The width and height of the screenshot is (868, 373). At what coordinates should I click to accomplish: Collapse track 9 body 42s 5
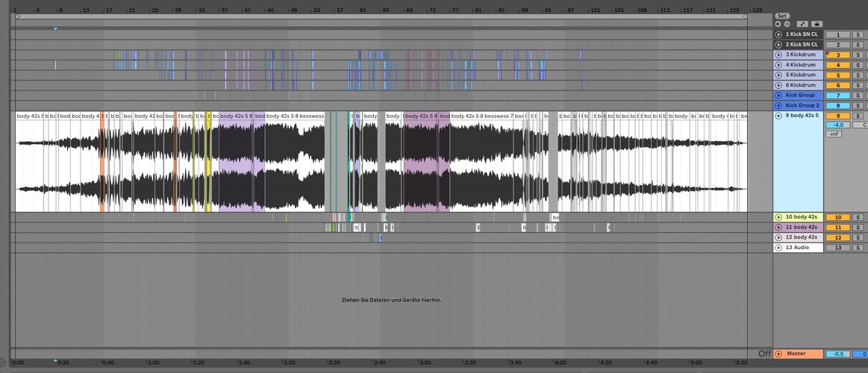(778, 116)
